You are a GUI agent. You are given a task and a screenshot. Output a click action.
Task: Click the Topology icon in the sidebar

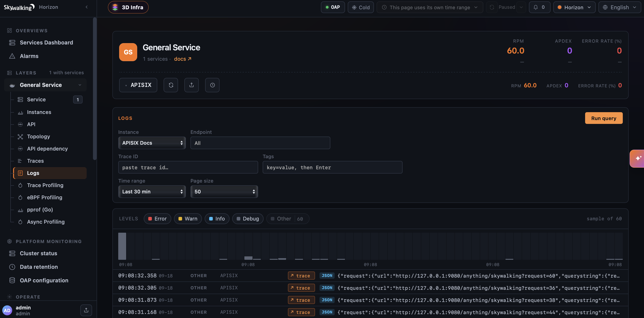tap(20, 137)
